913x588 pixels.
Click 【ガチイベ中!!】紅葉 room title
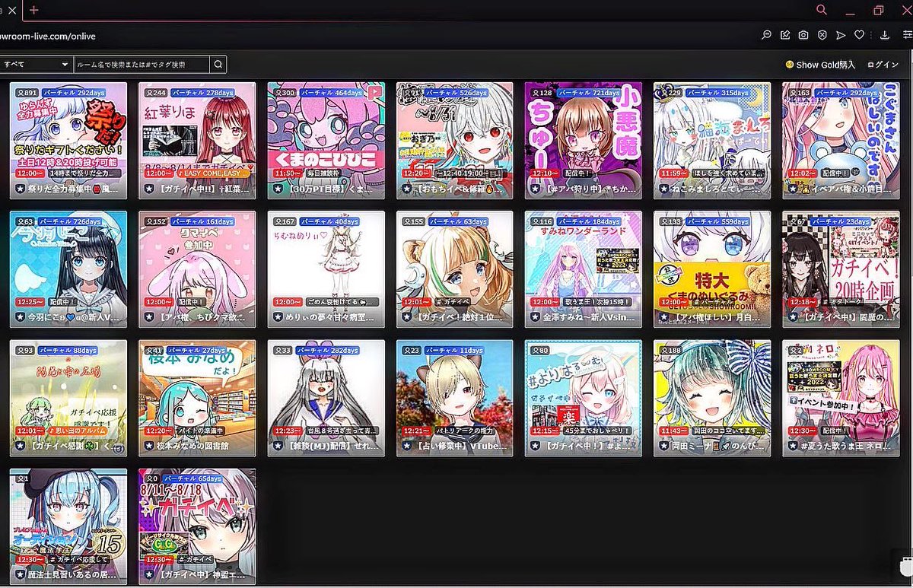click(204, 189)
